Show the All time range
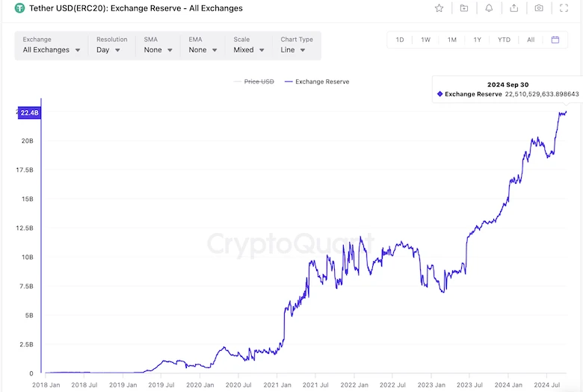Screen dimensions: 583x392 click(x=531, y=40)
